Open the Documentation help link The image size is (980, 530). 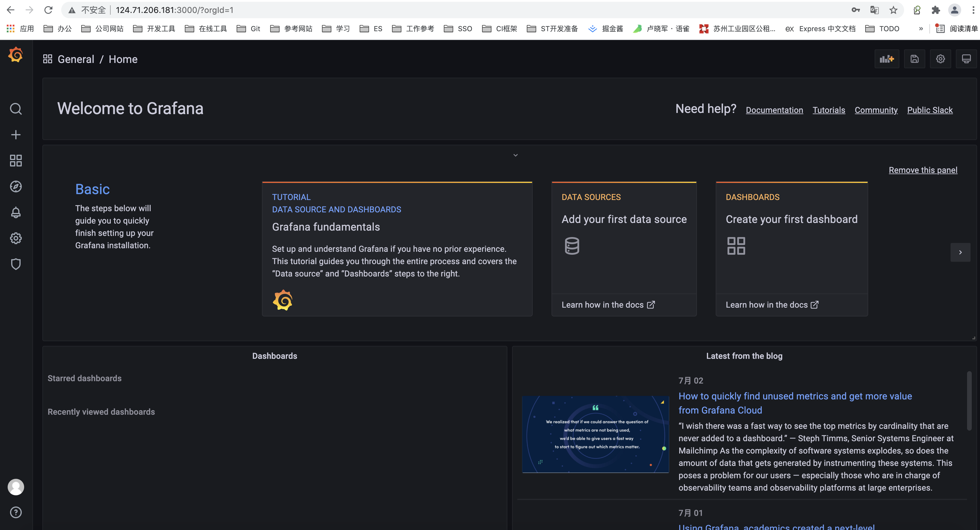774,110
